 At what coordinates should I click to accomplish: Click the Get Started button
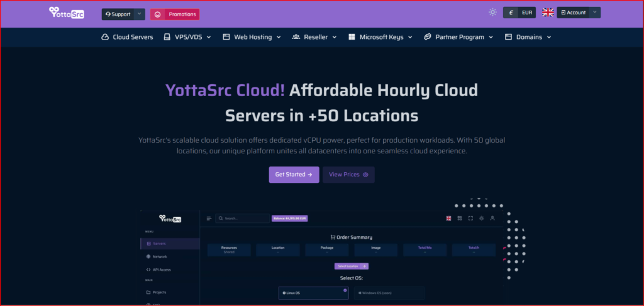click(294, 175)
